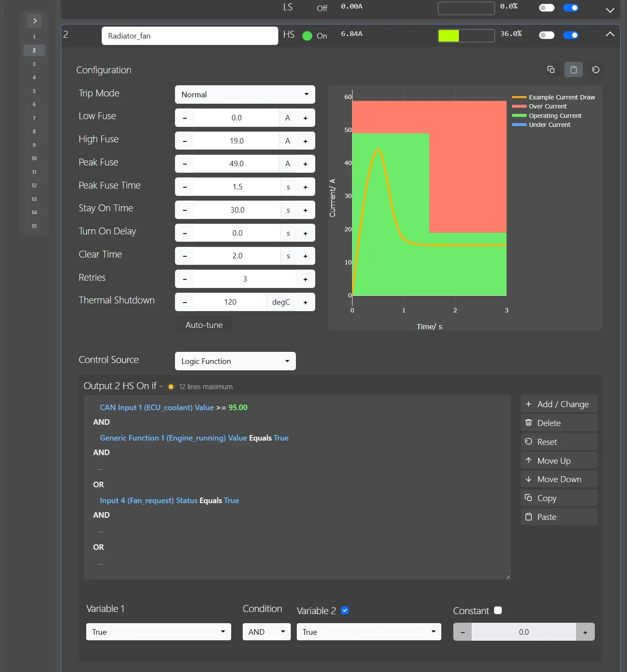Paste configuration clipboard icon
This screenshot has height=672, width=627.
coord(573,69)
